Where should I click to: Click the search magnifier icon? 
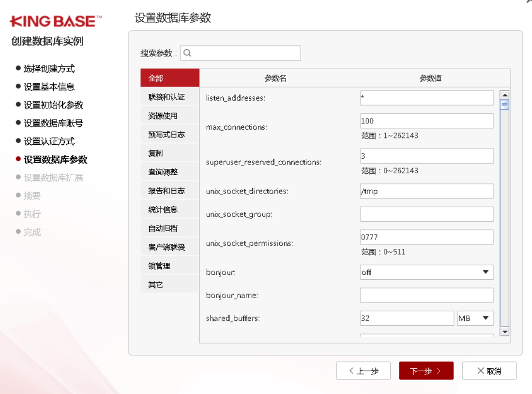coord(187,53)
